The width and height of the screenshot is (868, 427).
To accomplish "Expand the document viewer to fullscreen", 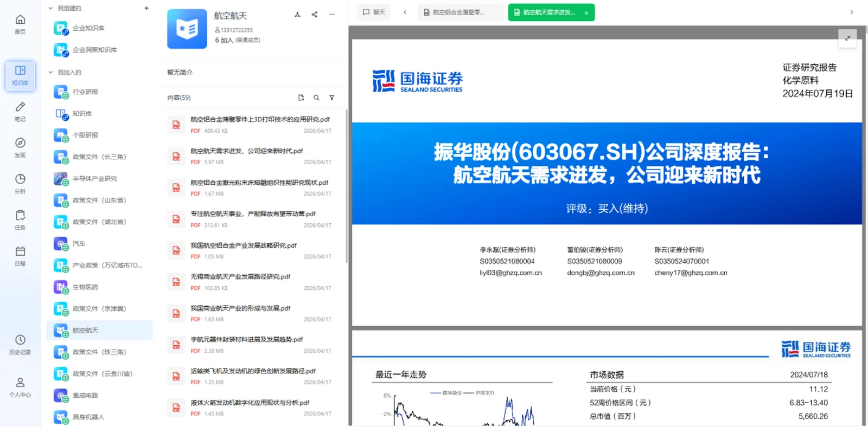I will click(x=847, y=38).
